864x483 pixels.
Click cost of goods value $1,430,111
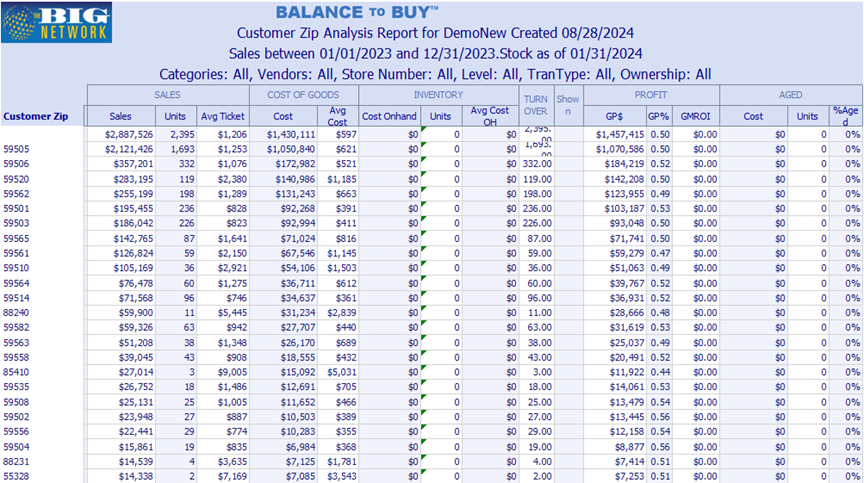[291, 134]
